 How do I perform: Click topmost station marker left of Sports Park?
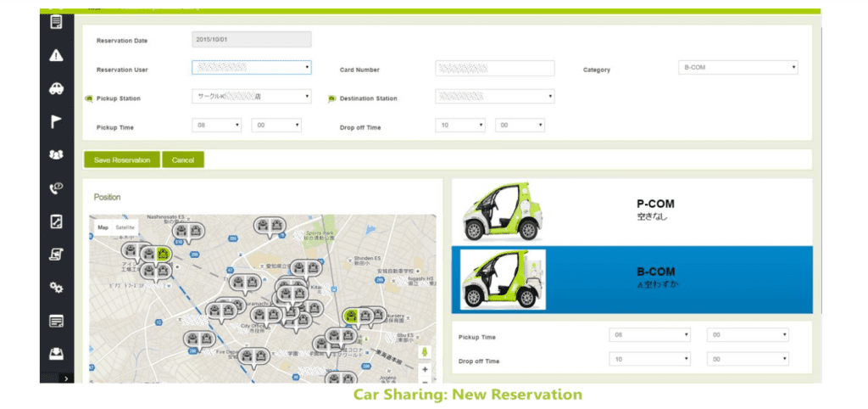click(x=270, y=226)
